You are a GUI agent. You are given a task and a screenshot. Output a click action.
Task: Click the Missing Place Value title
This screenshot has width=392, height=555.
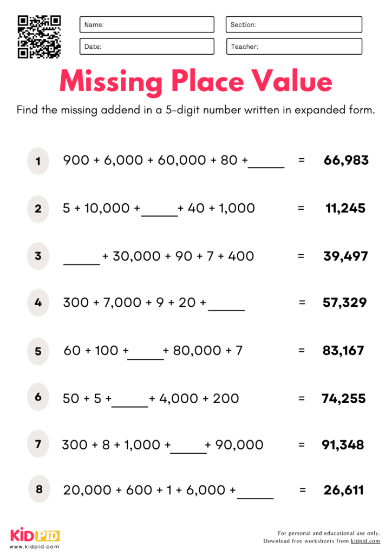pyautogui.click(x=195, y=82)
